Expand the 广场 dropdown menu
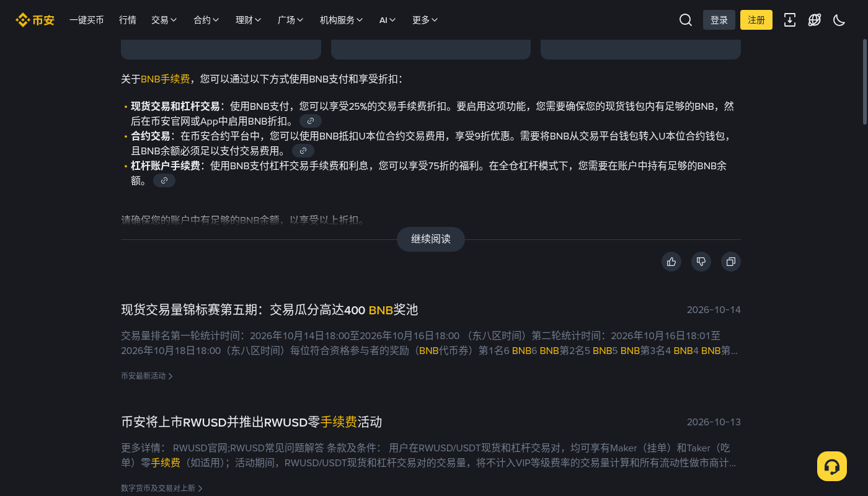The height and width of the screenshot is (496, 868). click(x=291, y=20)
